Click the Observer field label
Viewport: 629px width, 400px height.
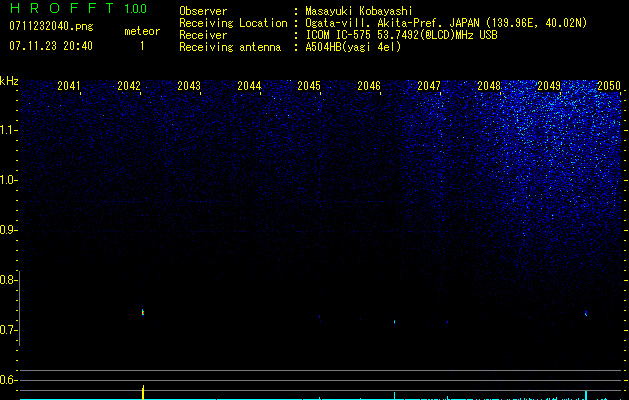pyautogui.click(x=203, y=11)
